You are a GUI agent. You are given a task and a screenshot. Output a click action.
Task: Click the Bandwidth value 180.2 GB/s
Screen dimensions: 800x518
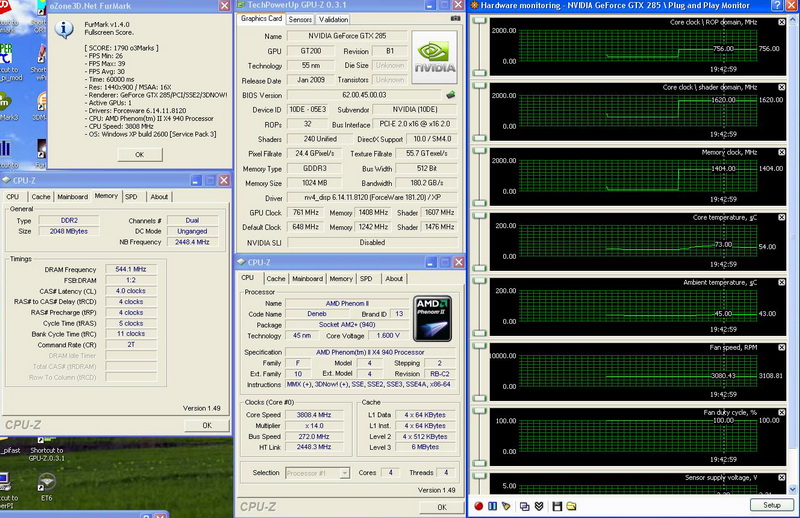(x=427, y=183)
